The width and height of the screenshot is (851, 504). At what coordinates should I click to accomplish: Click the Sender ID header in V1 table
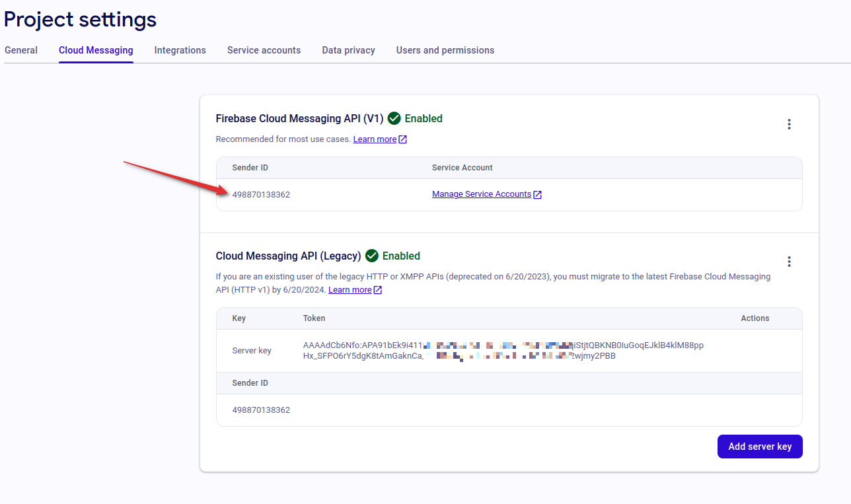click(250, 168)
